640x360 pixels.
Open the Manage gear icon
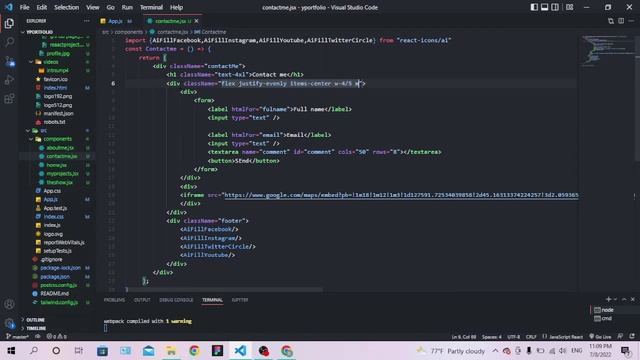click(x=9, y=323)
